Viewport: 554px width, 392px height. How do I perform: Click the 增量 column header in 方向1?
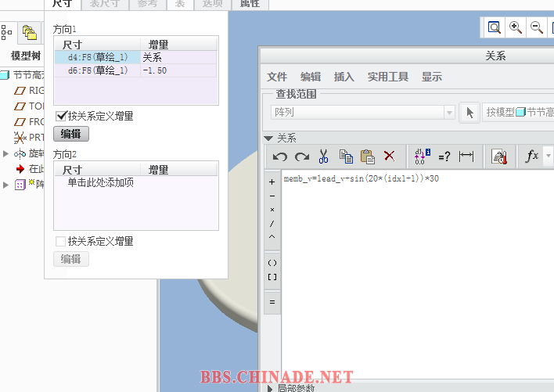point(178,45)
